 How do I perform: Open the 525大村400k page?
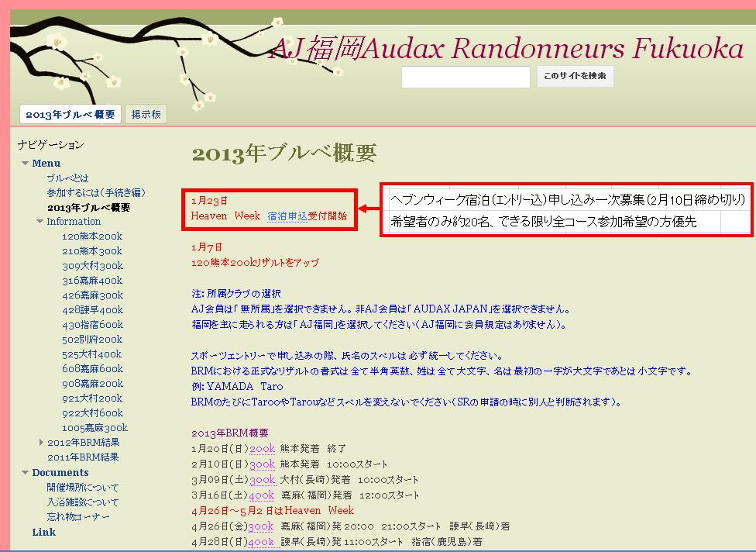(91, 354)
